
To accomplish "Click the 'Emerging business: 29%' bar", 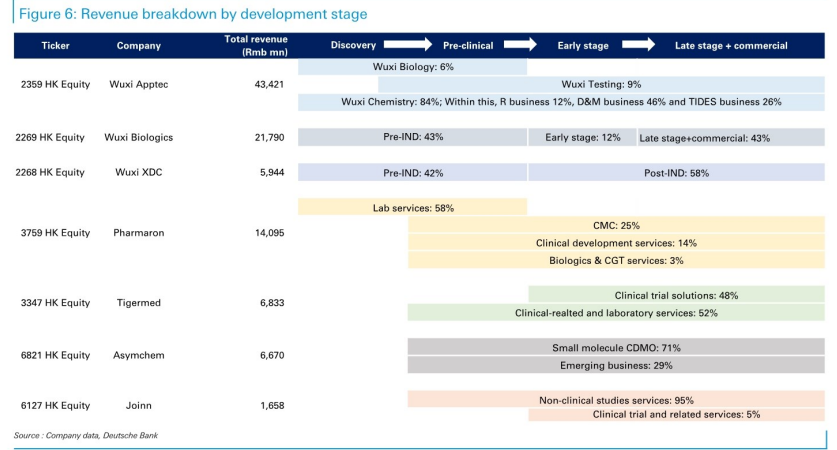I will [616, 365].
